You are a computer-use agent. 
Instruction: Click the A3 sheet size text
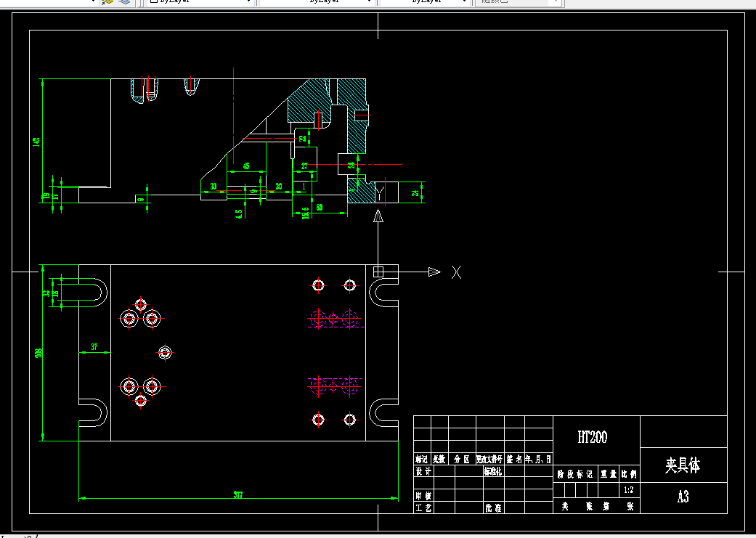pos(683,497)
